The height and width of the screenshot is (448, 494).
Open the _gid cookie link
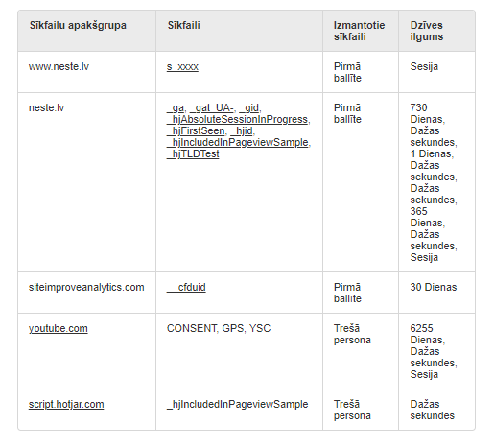[249, 108]
